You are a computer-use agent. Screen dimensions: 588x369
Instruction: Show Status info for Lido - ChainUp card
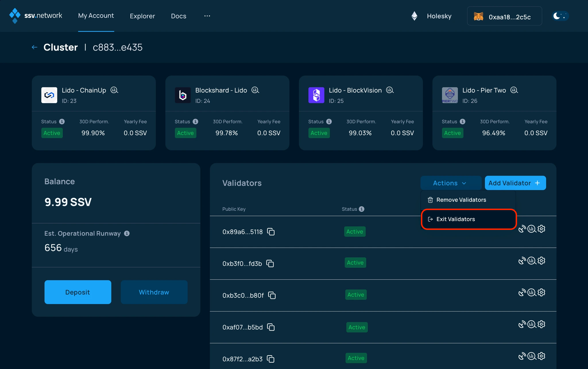[x=62, y=122]
